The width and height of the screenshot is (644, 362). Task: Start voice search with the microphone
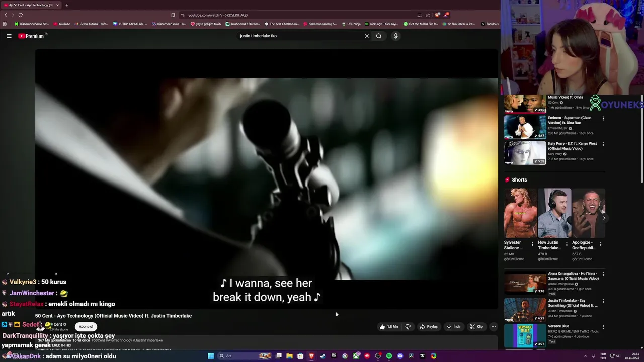point(396,36)
